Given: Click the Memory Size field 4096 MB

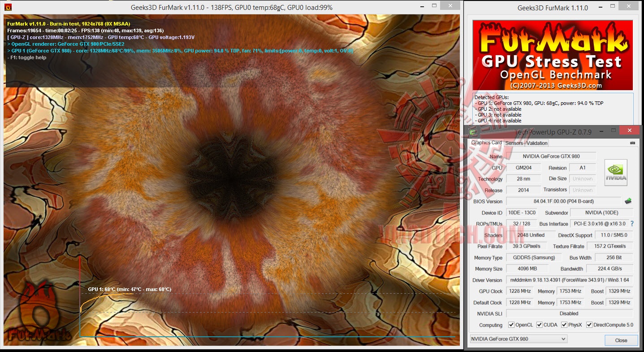Looking at the screenshot, I should click(527, 269).
